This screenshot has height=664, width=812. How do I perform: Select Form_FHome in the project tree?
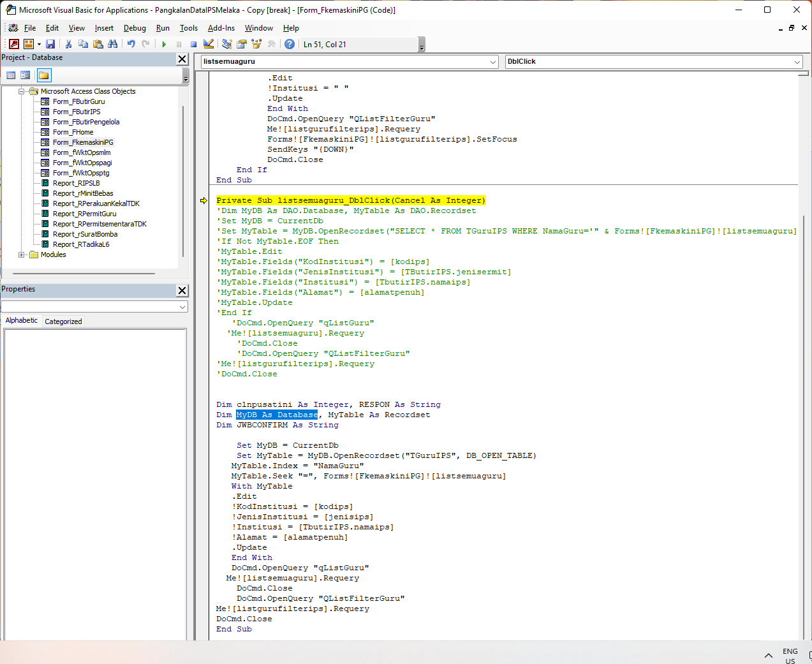click(73, 132)
